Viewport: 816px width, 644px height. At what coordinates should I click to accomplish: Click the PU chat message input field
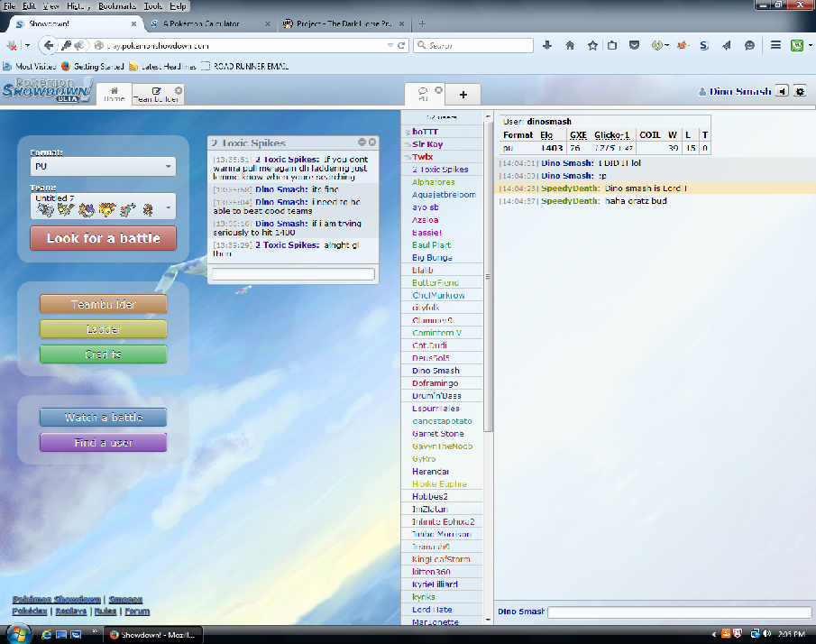coord(679,612)
